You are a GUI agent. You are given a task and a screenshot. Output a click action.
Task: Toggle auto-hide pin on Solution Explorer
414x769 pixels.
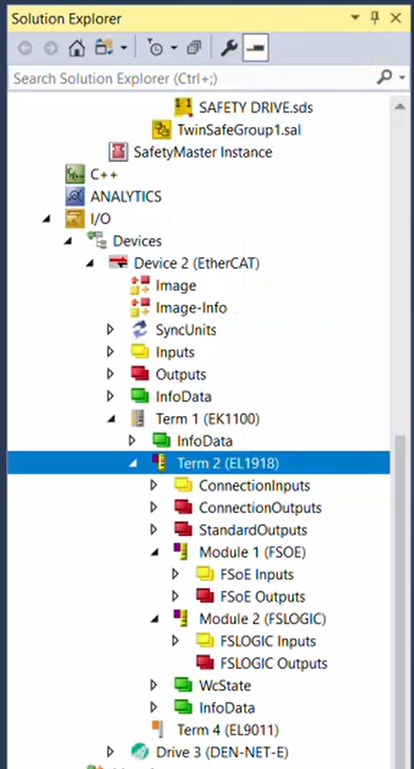tap(376, 18)
